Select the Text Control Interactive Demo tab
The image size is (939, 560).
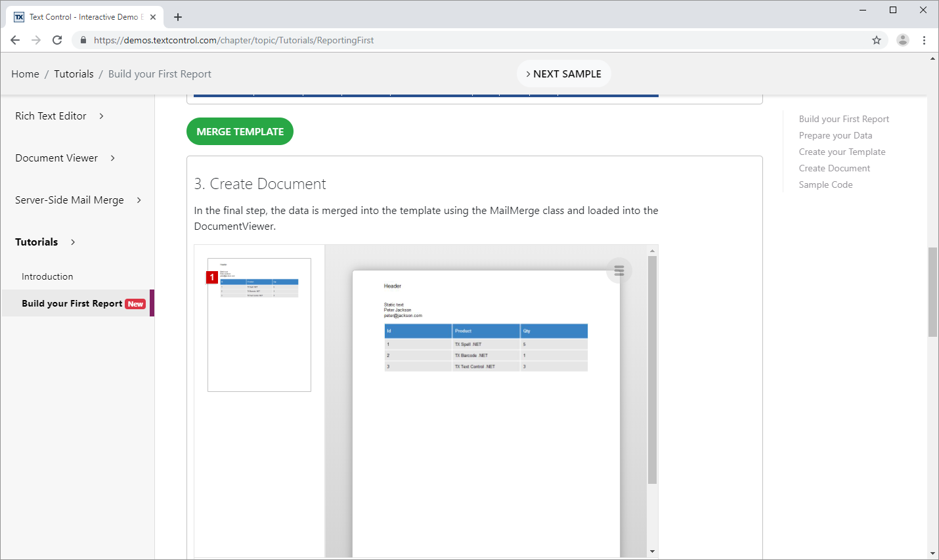click(x=85, y=17)
